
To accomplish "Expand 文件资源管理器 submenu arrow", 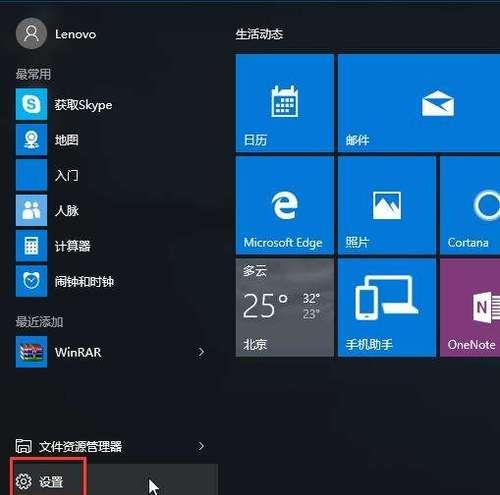I will pos(201,446).
